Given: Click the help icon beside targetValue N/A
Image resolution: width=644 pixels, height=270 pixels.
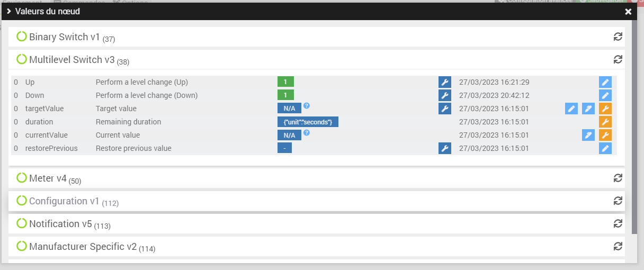Looking at the screenshot, I should click(307, 106).
